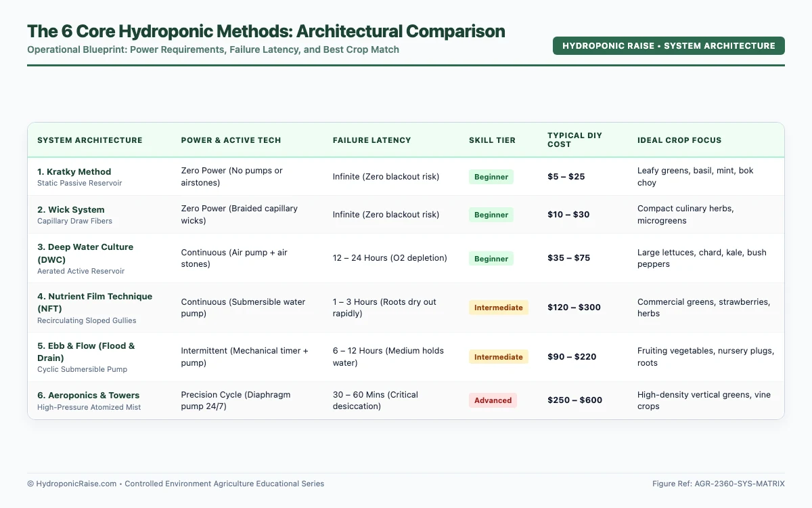Viewport: 812px width, 508px height.
Task: Click the '$90 – $220' cost cell
Action: click(572, 357)
